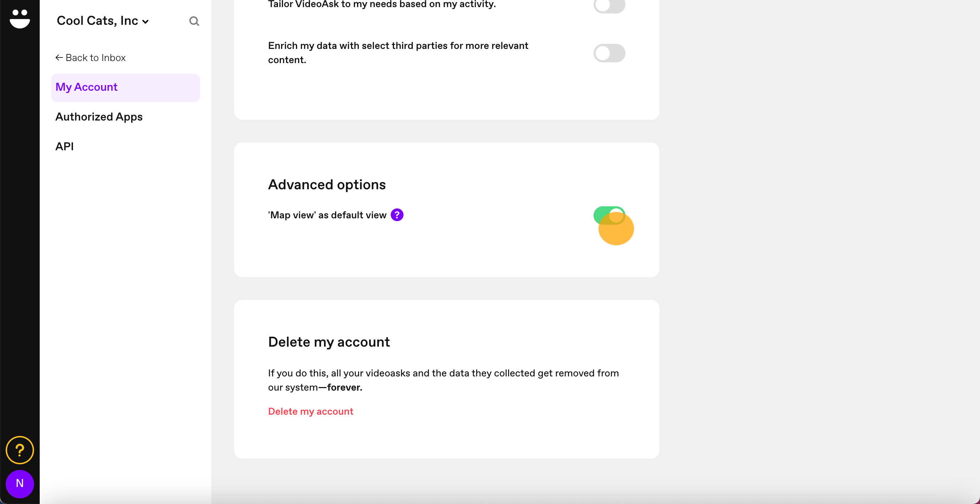The width and height of the screenshot is (980, 504).
Task: Click the VideoAsk smiley logo
Action: (20, 19)
